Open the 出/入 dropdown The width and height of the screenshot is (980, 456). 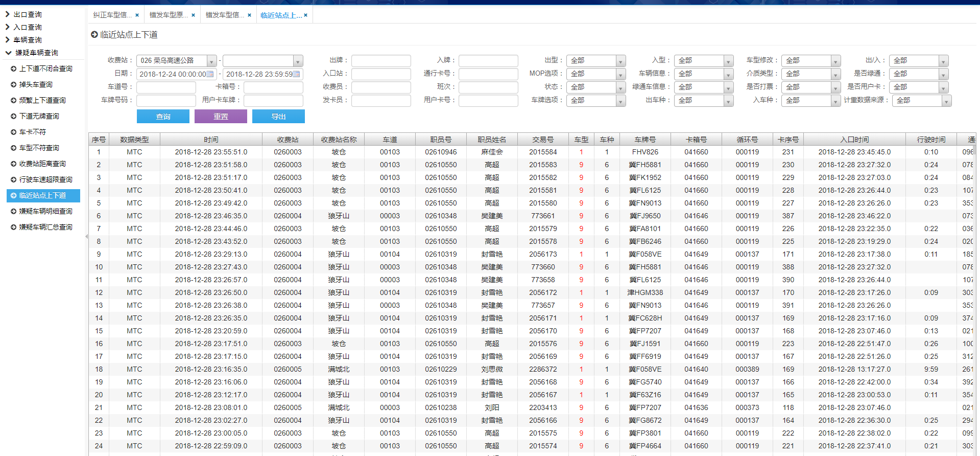click(x=943, y=61)
